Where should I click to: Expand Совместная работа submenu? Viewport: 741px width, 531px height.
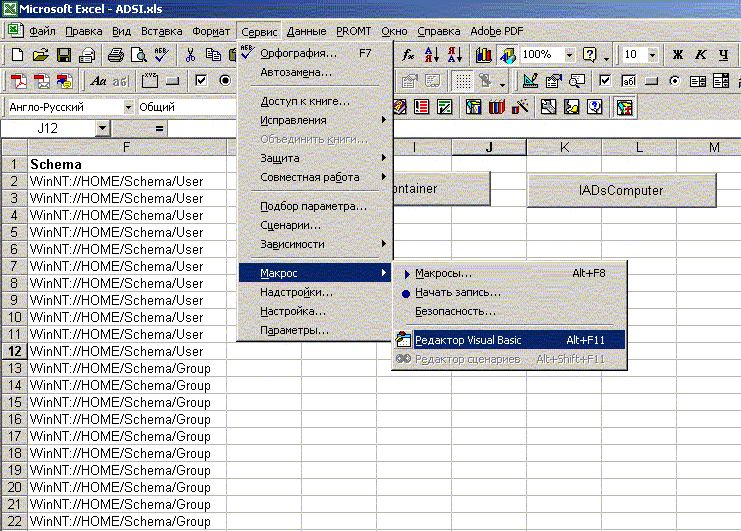[x=315, y=177]
